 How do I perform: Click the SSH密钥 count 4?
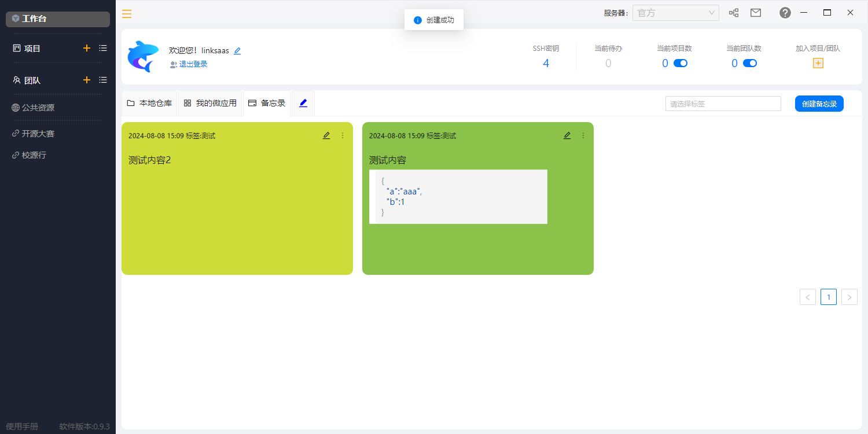546,64
